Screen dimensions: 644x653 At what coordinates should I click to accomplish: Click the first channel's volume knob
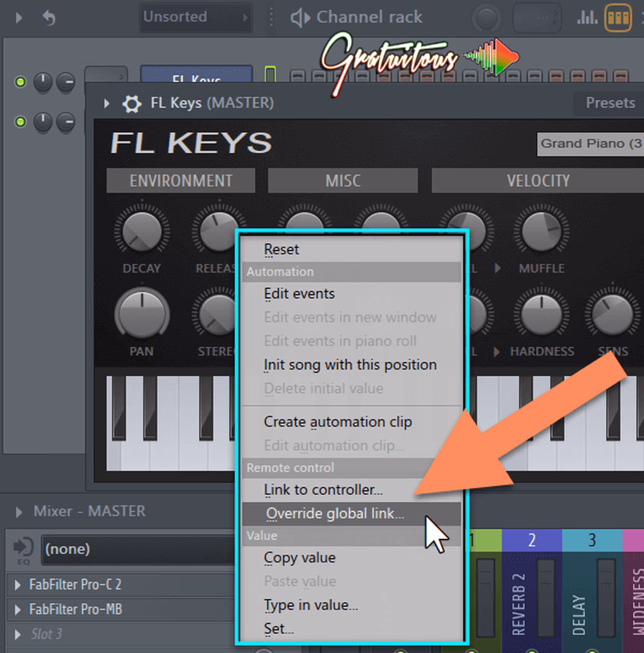[x=65, y=82]
